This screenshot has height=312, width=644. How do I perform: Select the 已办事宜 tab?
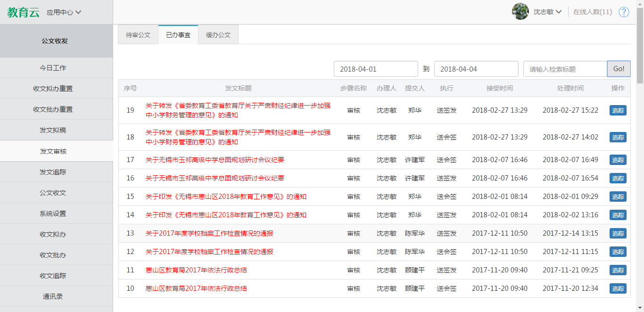[x=178, y=35]
